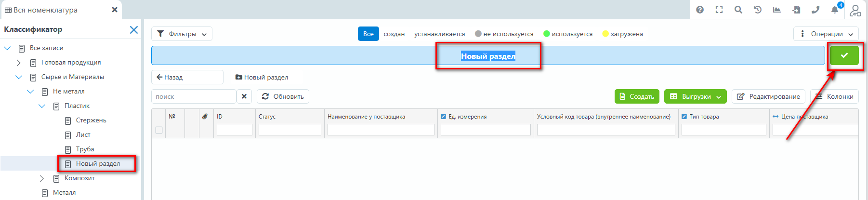The height and width of the screenshot is (200, 868).
Task: Switch to the 'Все' status tab
Action: tap(368, 34)
